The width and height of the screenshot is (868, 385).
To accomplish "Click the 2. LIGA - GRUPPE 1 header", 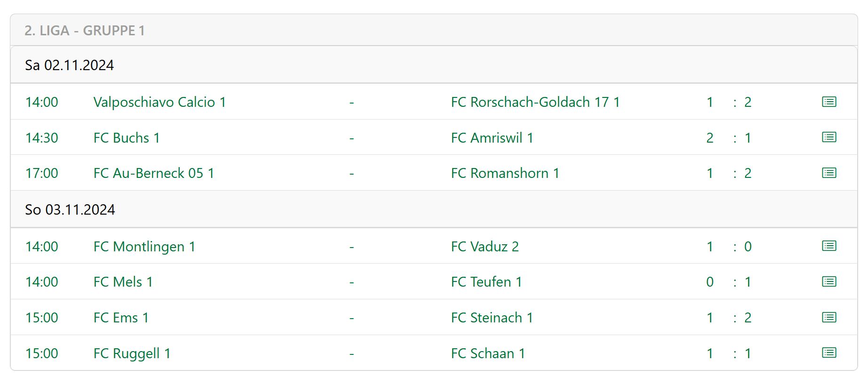I will (x=85, y=31).
